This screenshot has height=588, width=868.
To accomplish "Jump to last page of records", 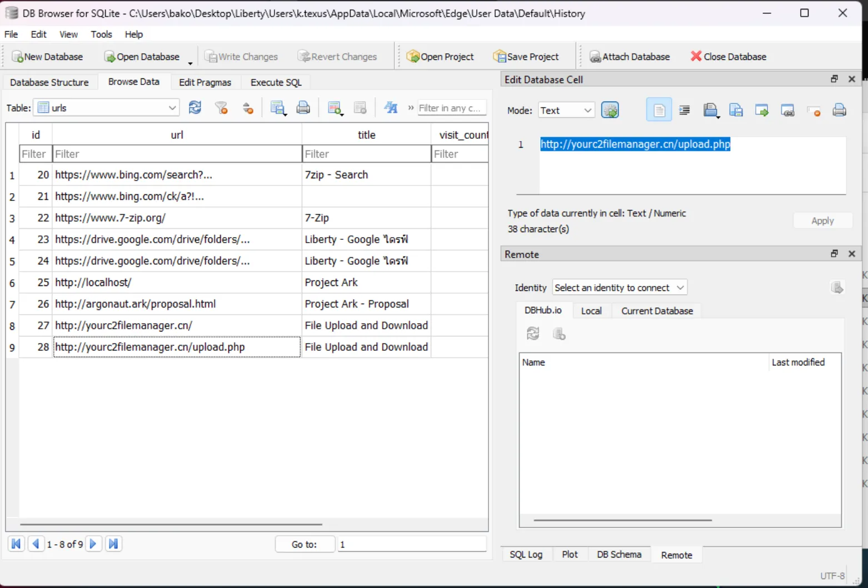I will point(113,544).
